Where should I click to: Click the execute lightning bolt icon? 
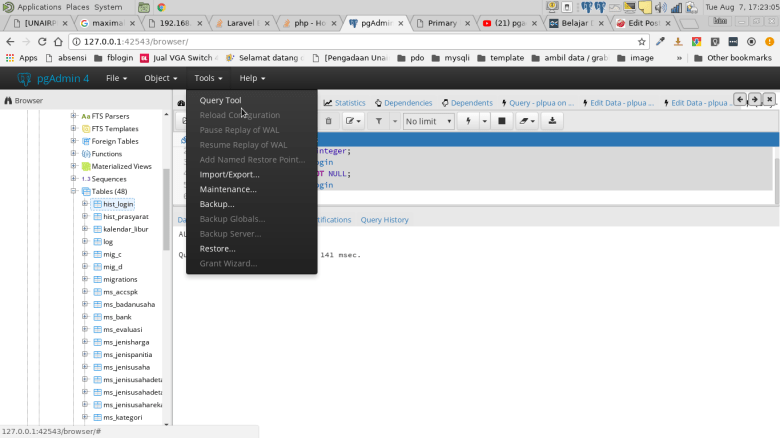click(470, 121)
